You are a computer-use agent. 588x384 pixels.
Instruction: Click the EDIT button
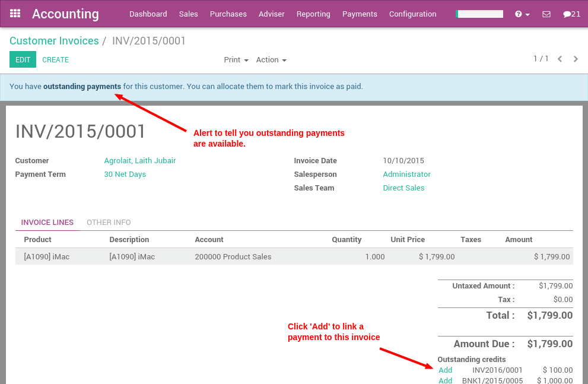click(23, 59)
